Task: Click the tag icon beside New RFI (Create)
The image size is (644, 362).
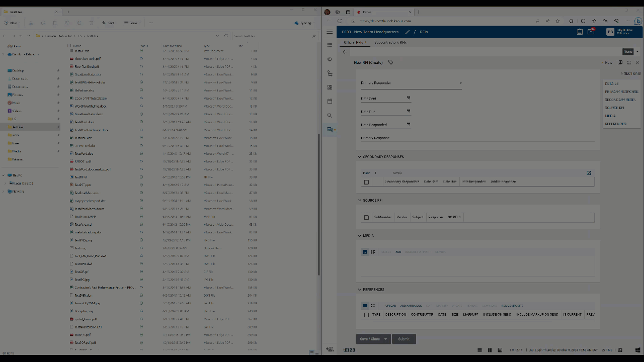Action: [x=390, y=63]
